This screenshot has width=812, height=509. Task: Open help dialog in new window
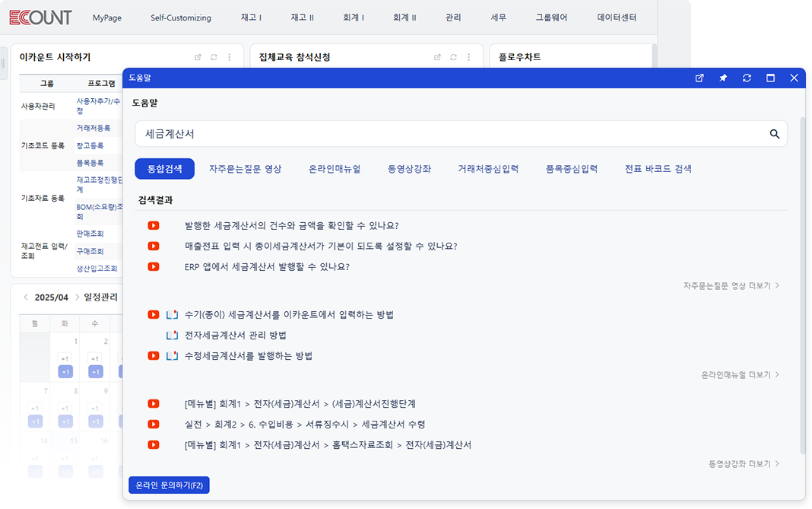699,78
